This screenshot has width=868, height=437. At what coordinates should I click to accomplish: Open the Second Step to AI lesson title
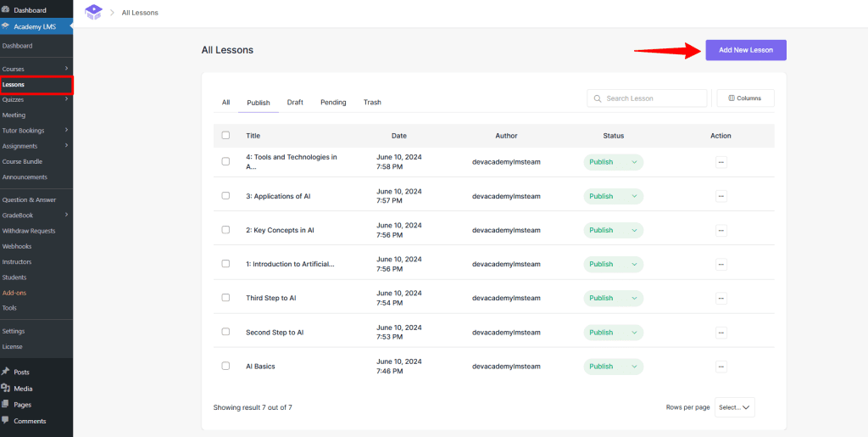(275, 333)
